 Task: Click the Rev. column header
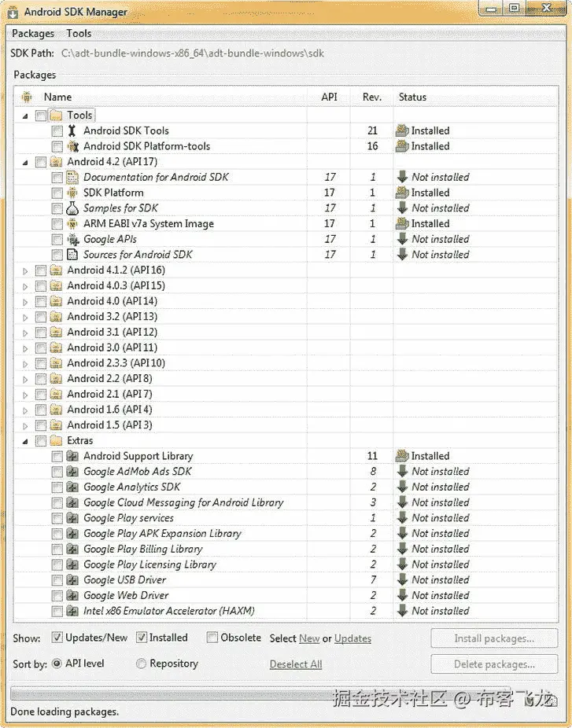point(371,97)
